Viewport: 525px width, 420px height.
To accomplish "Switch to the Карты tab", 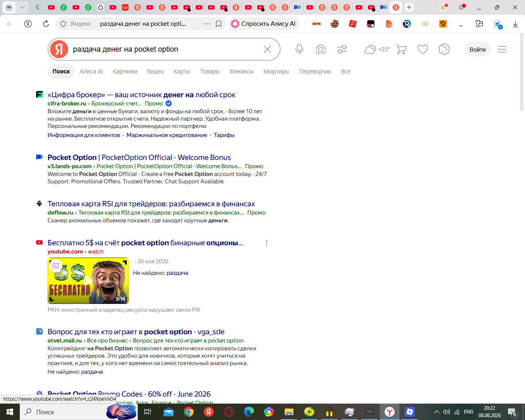I will click(182, 71).
